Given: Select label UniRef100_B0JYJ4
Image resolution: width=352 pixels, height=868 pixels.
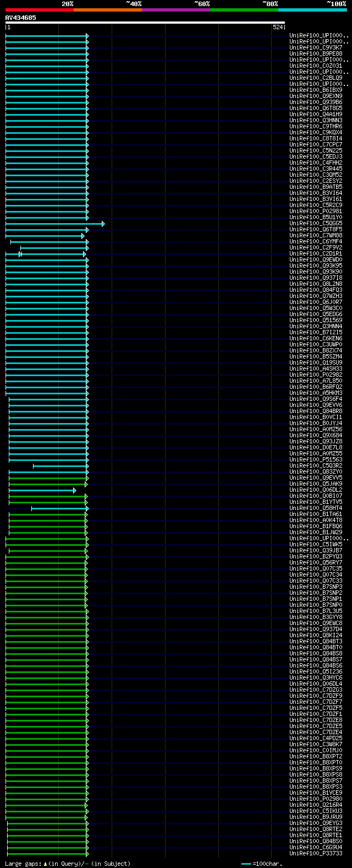Looking at the screenshot, I should tap(316, 424).
